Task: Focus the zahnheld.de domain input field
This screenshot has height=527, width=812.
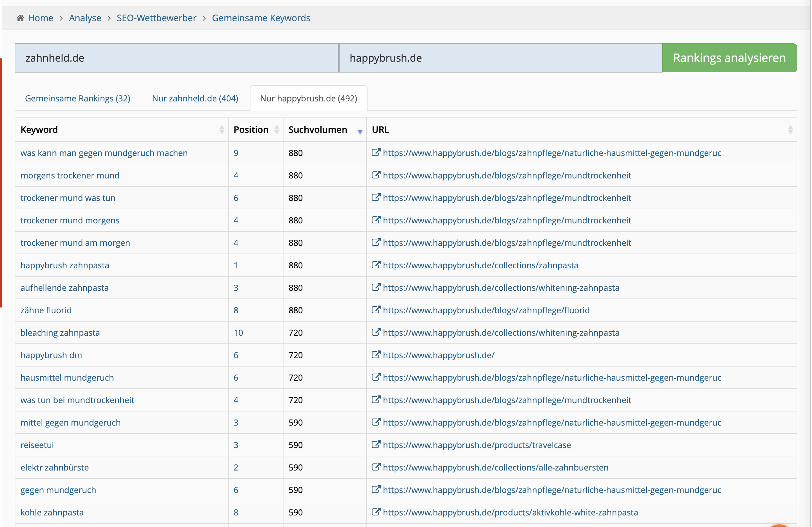Action: 177,58
